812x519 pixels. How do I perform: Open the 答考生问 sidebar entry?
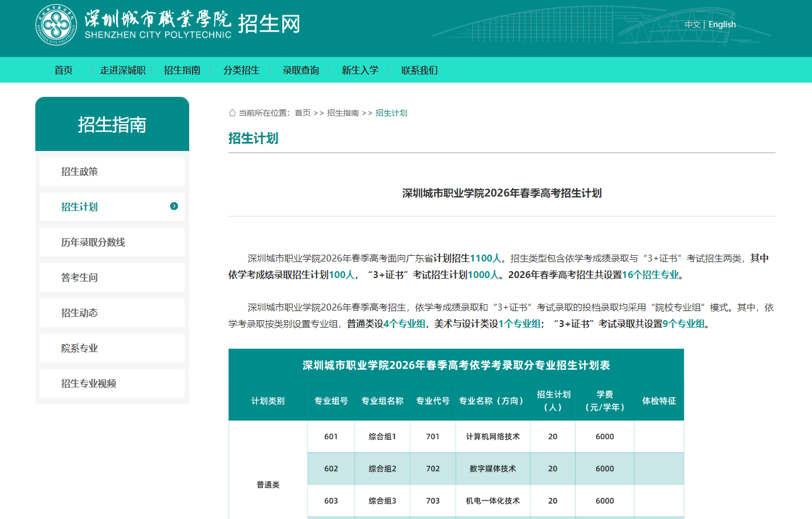pyautogui.click(x=80, y=277)
